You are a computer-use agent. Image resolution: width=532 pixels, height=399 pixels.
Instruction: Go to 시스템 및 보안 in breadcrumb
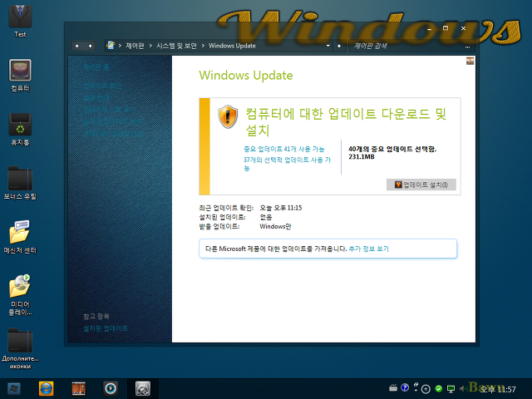tap(176, 46)
